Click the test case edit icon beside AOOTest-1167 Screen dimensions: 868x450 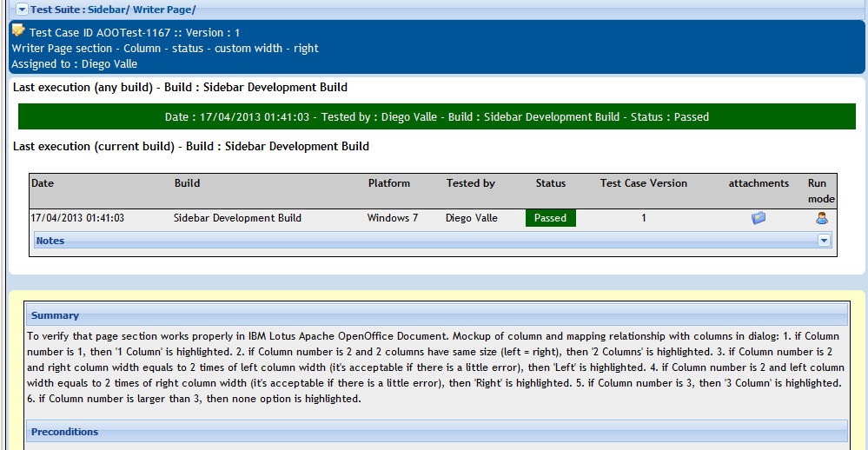coord(18,30)
